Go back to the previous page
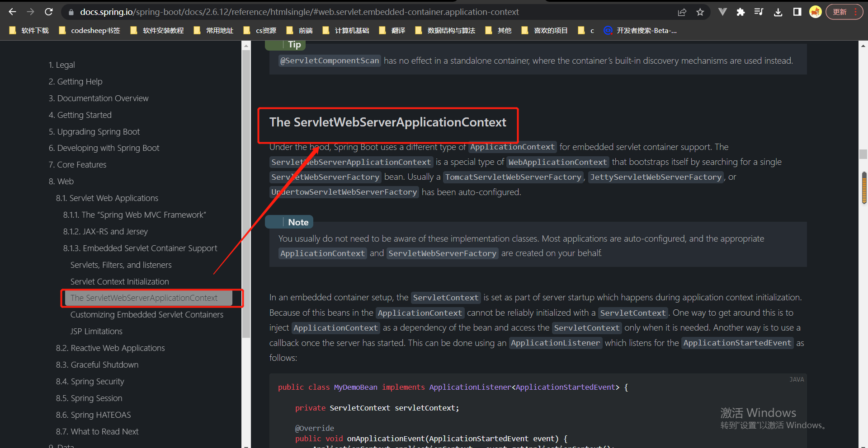This screenshot has height=448, width=868. pos(12,12)
